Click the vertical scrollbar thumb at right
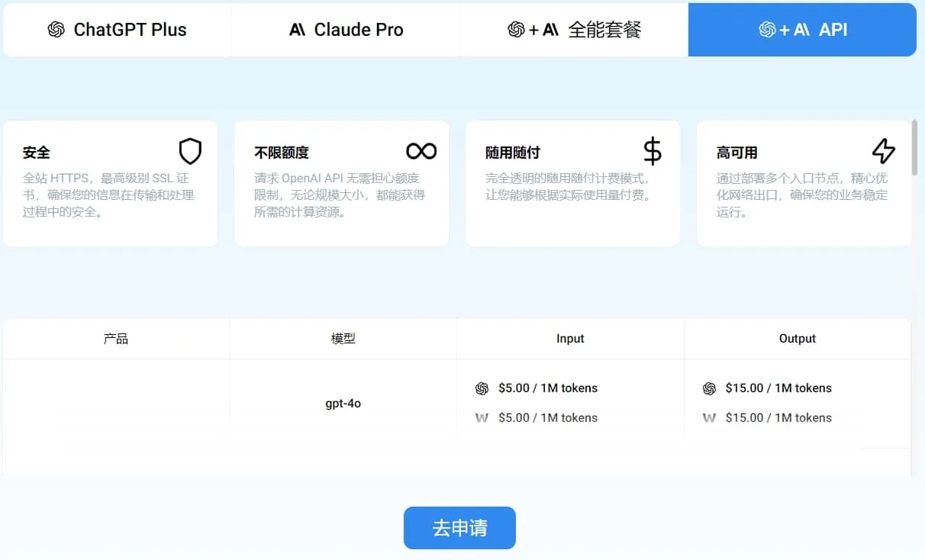The width and height of the screenshot is (925, 560). [x=914, y=148]
